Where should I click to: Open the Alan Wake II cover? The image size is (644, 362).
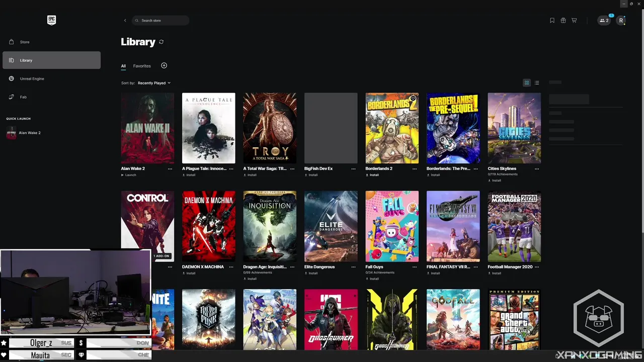pyautogui.click(x=147, y=128)
